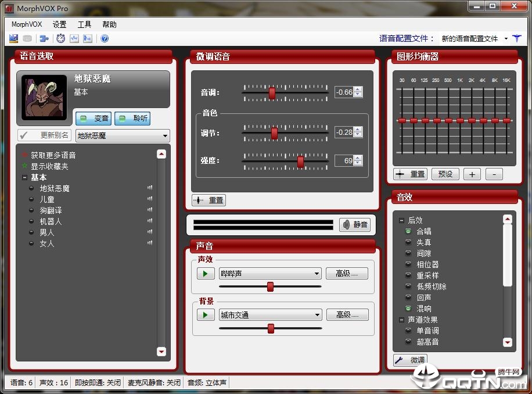Toggle the 超高音 effect
Viewport: 532px width, 394px height.
[408, 341]
